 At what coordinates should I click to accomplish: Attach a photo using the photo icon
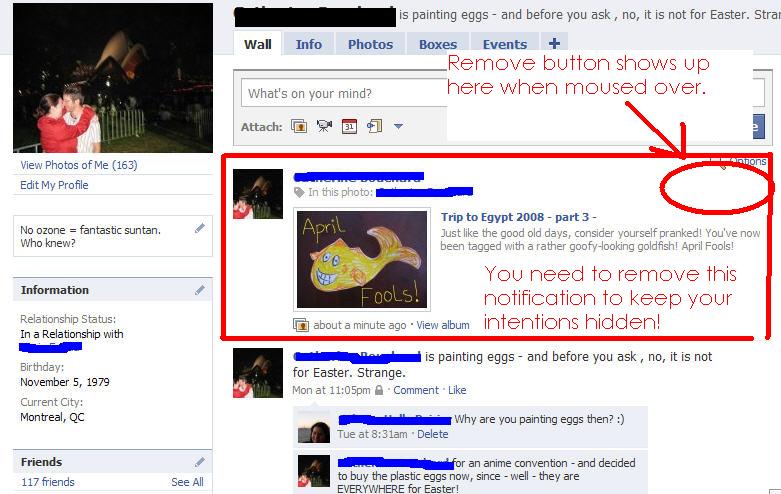pyautogui.click(x=299, y=126)
